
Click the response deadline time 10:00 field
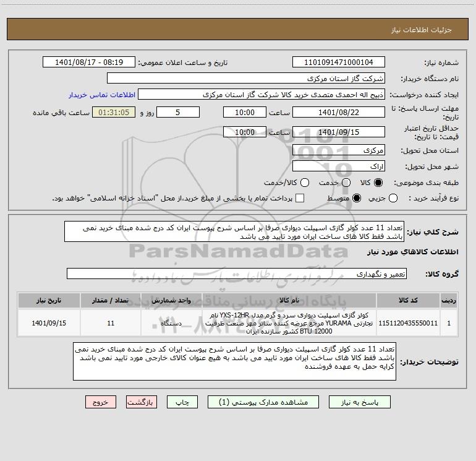point(245,112)
